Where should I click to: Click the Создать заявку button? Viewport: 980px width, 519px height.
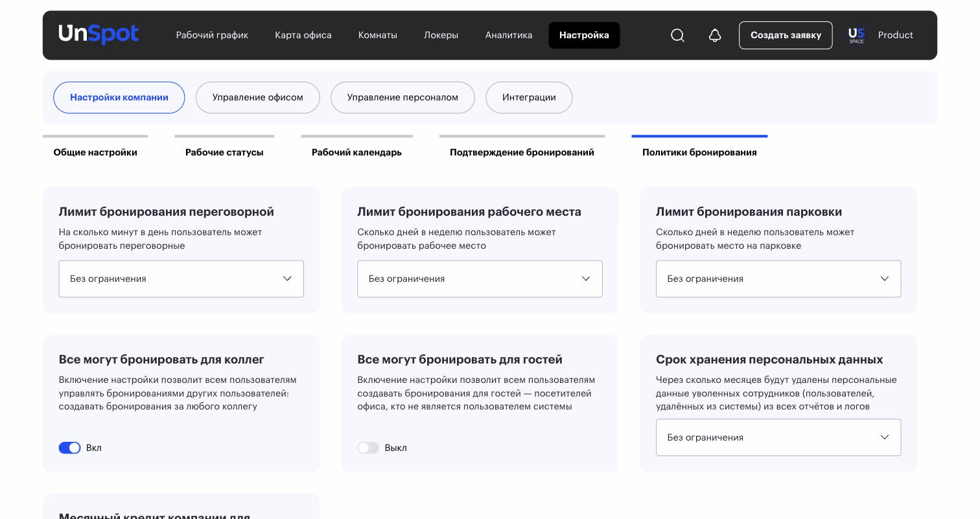pyautogui.click(x=786, y=35)
